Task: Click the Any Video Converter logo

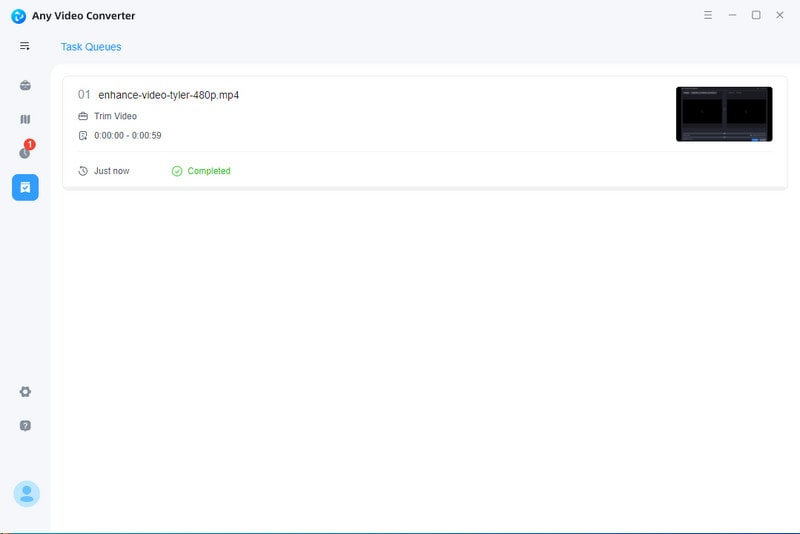Action: click(18, 16)
